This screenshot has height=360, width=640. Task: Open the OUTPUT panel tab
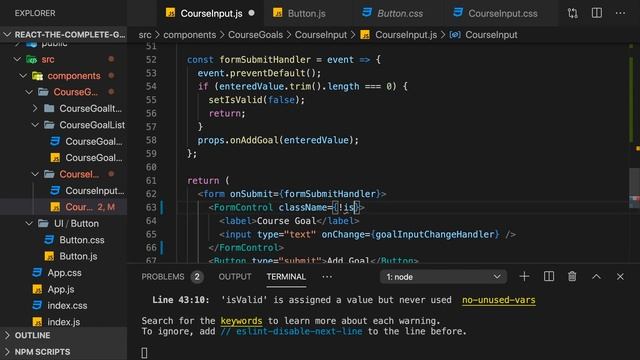pyautogui.click(x=235, y=277)
